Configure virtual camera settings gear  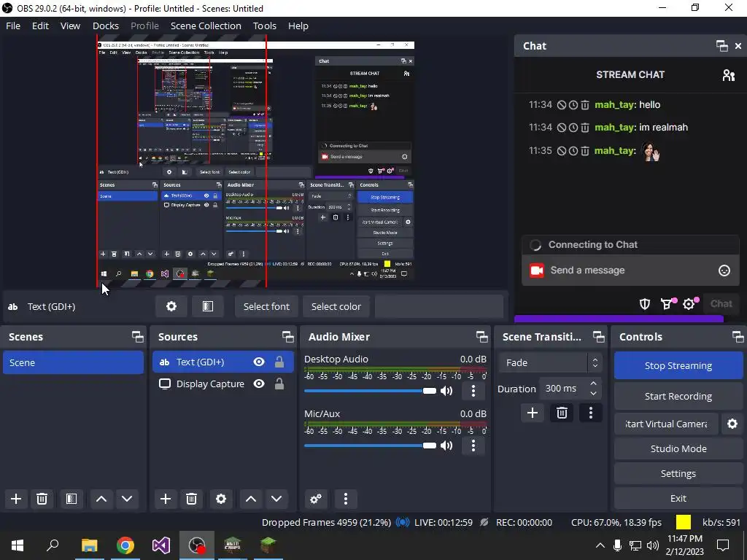pos(732,424)
